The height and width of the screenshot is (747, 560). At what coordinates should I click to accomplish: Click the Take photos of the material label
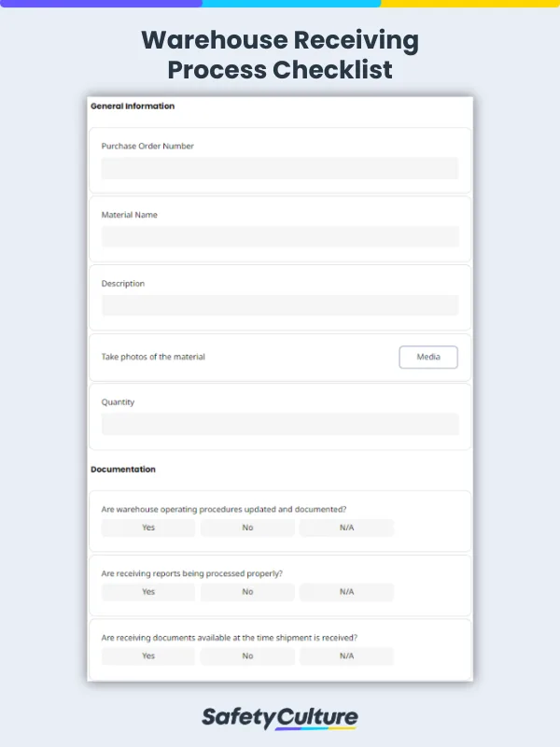pyautogui.click(x=153, y=357)
